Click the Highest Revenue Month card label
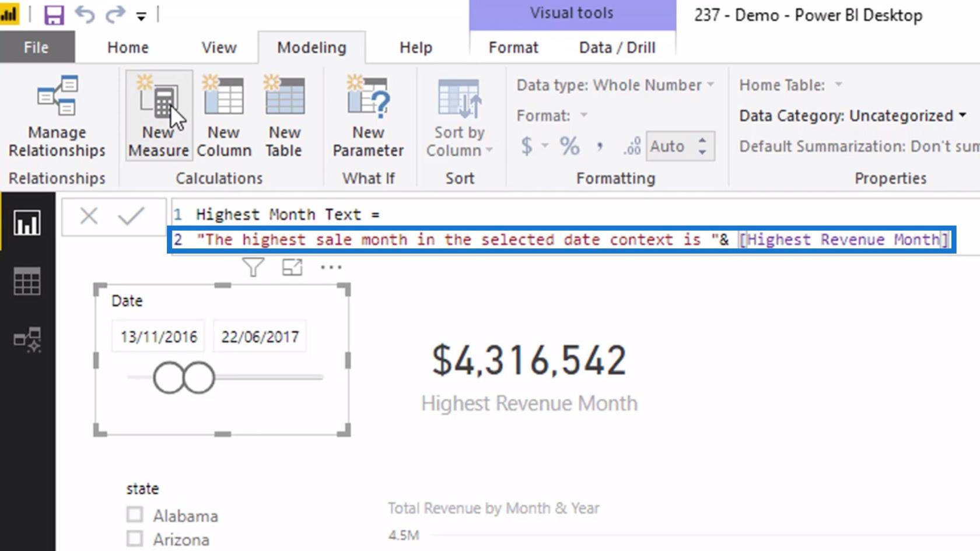 (529, 403)
